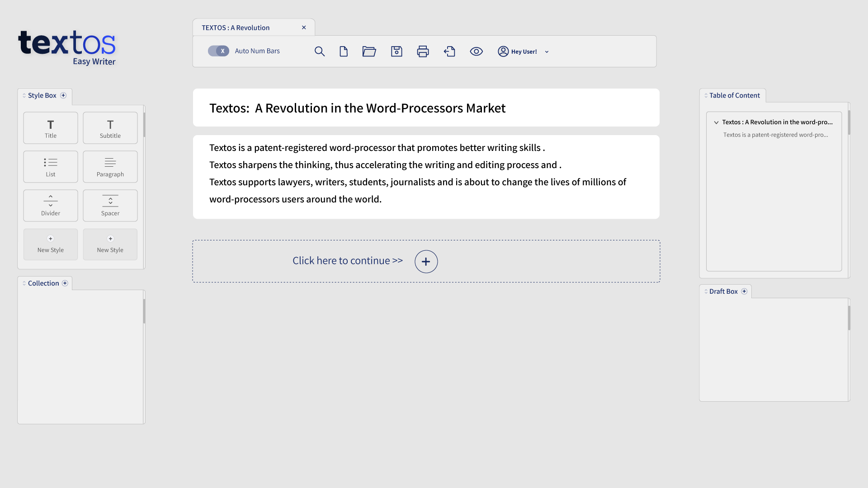Open the Hey User dropdown arrow
This screenshot has height=488, width=868.
pyautogui.click(x=547, y=52)
